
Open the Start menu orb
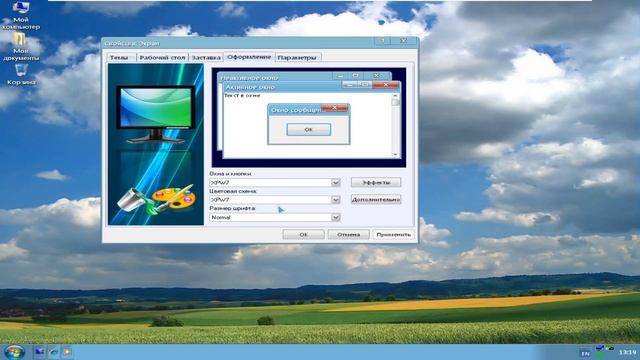tap(14, 352)
